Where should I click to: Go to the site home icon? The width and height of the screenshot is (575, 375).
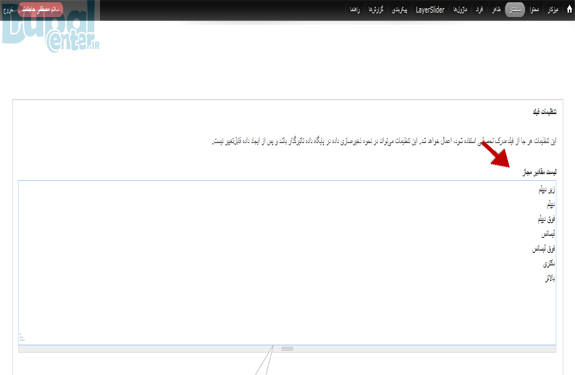tap(569, 9)
